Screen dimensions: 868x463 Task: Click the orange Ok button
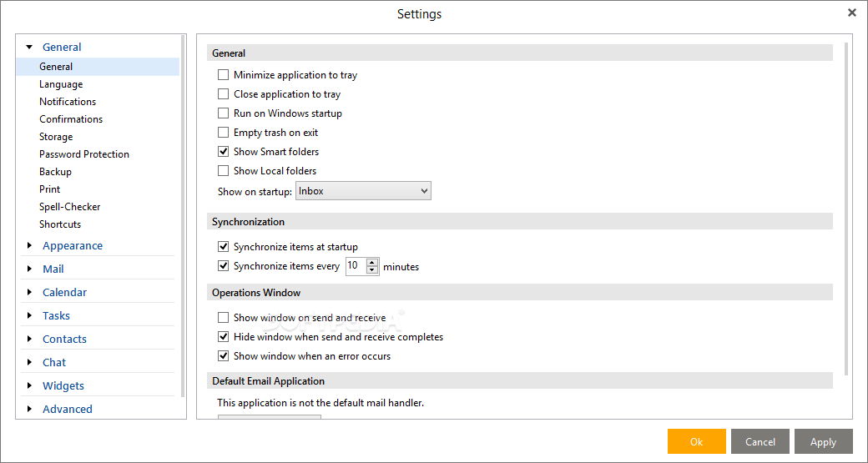(x=696, y=441)
